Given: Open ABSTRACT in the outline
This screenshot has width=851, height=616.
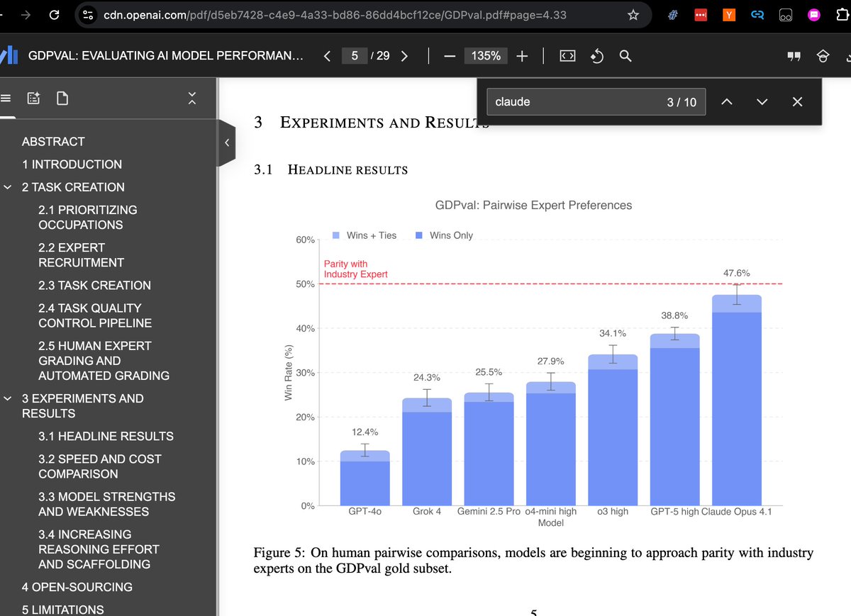Looking at the screenshot, I should 53,142.
